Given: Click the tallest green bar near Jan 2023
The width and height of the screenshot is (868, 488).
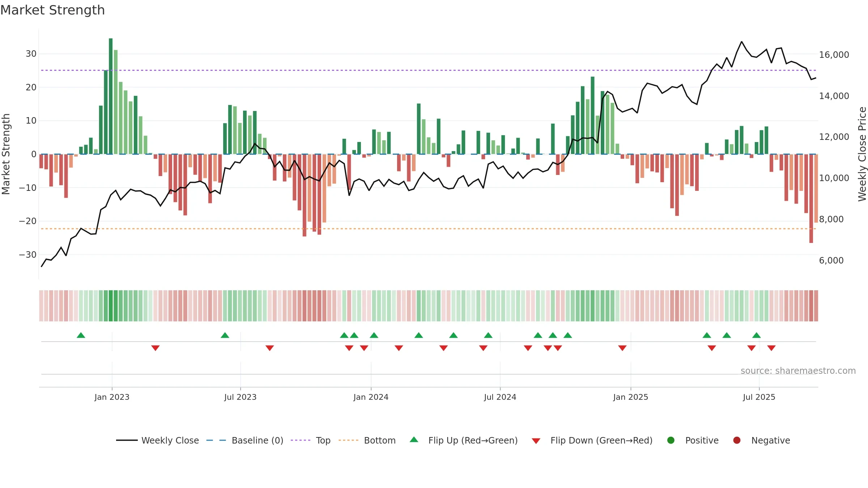Looking at the screenshot, I should (111, 96).
